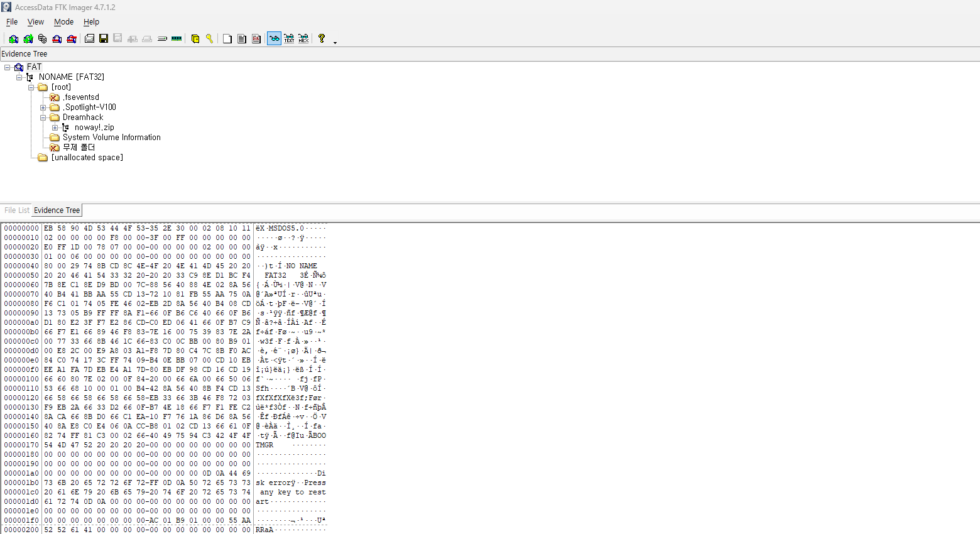Click grayed Export Logical Image icon

117,39
